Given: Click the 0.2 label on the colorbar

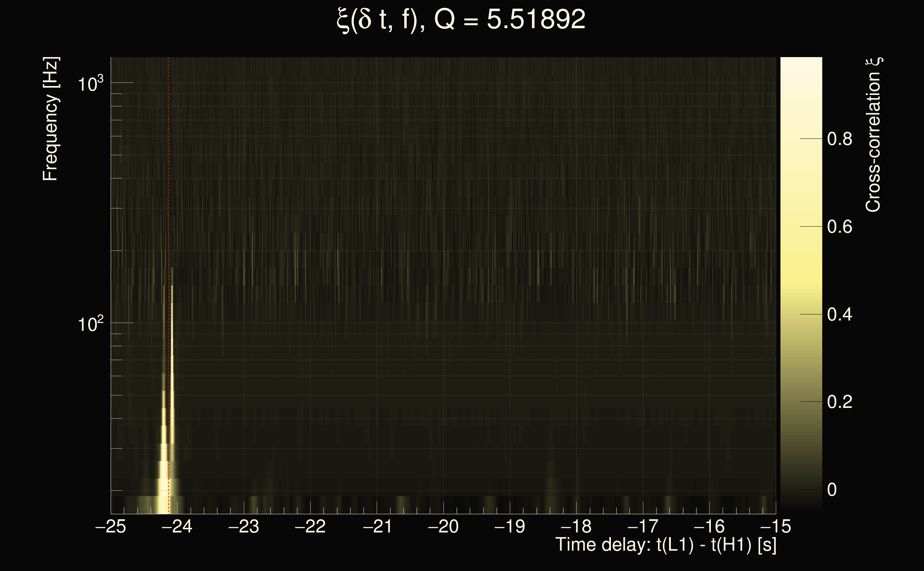Looking at the screenshot, I should click(x=839, y=402).
